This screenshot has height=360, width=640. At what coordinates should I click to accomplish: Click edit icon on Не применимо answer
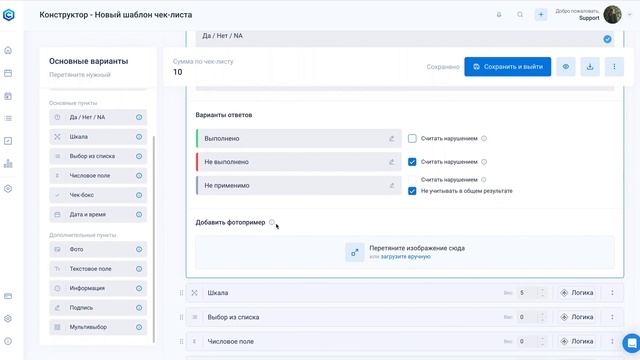[x=391, y=185]
